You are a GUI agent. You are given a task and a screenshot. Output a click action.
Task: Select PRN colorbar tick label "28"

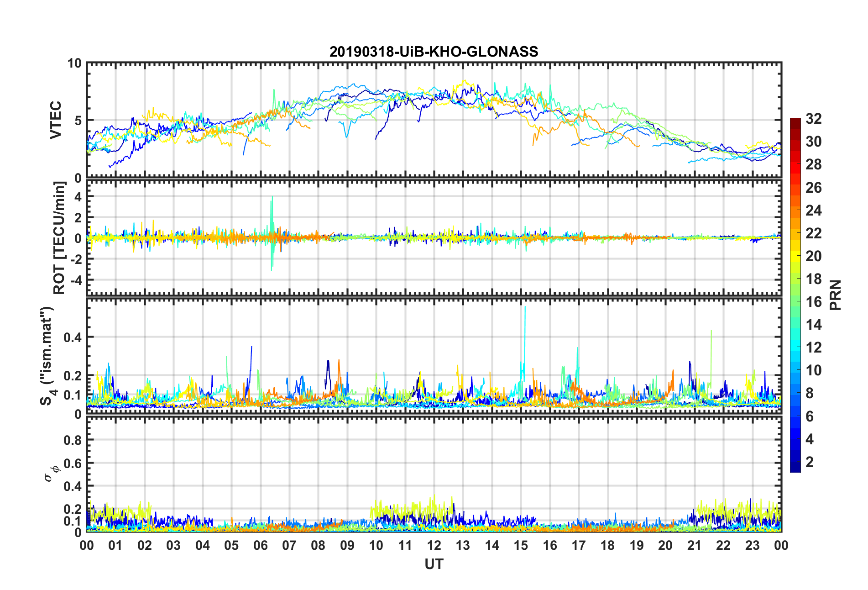814,164
